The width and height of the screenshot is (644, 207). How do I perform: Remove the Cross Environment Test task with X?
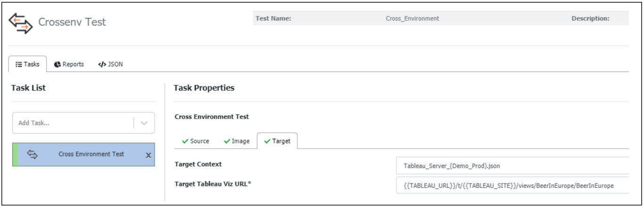point(148,155)
